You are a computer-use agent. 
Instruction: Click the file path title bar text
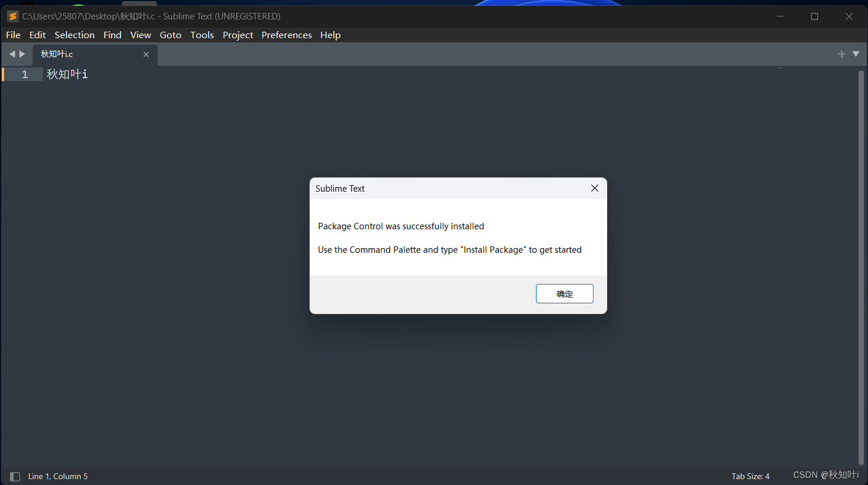pyautogui.click(x=151, y=16)
